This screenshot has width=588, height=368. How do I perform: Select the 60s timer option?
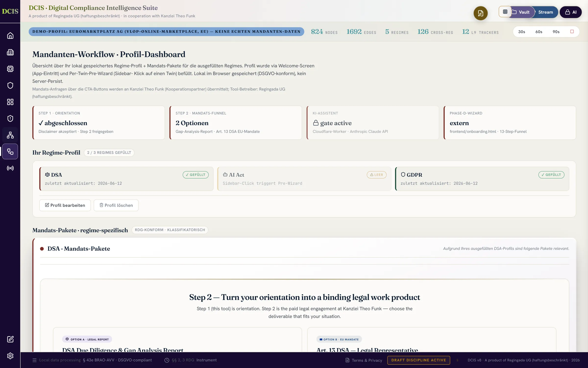point(539,32)
